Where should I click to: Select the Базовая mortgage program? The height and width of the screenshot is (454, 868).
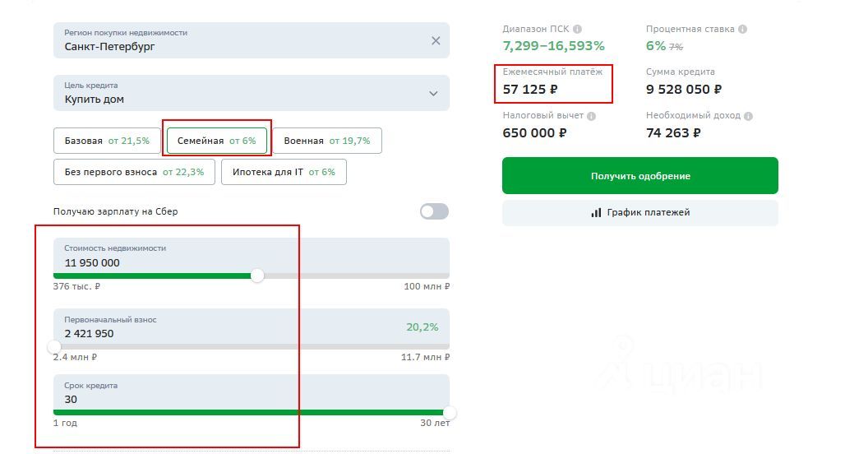click(107, 141)
